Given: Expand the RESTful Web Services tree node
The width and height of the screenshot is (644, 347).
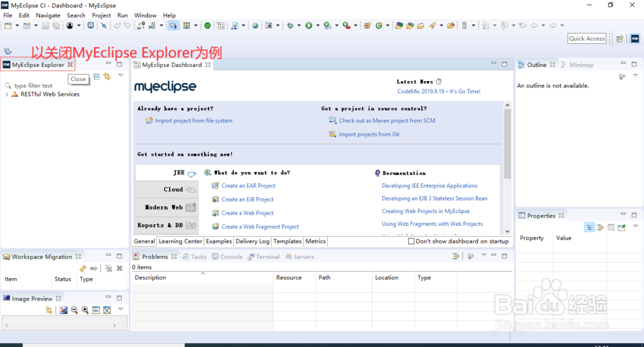Looking at the screenshot, I should tap(6, 94).
